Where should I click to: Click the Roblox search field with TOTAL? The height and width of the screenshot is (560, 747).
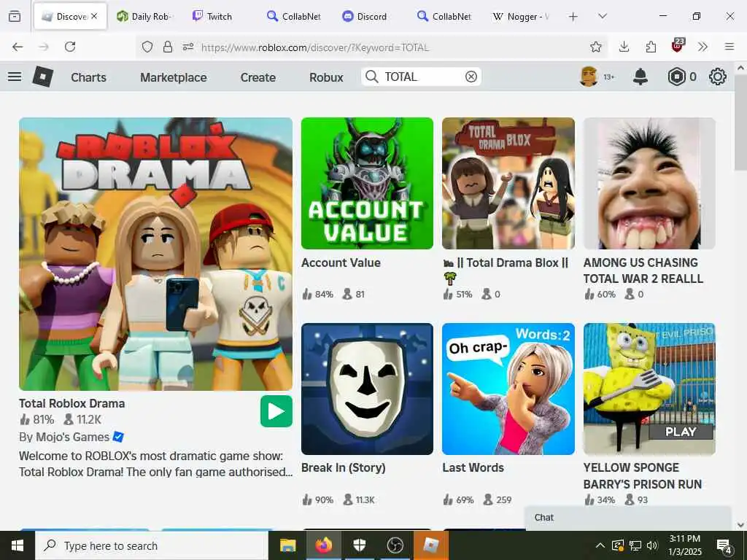pos(421,77)
